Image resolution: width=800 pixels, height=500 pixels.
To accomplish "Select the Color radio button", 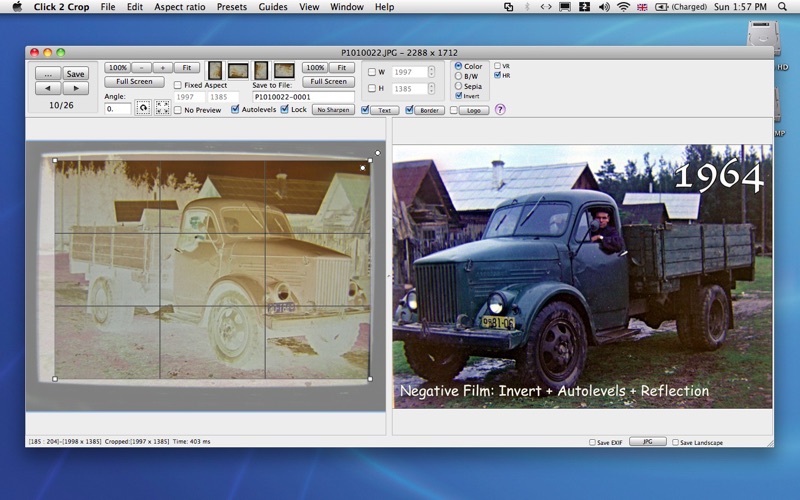I will click(x=458, y=66).
